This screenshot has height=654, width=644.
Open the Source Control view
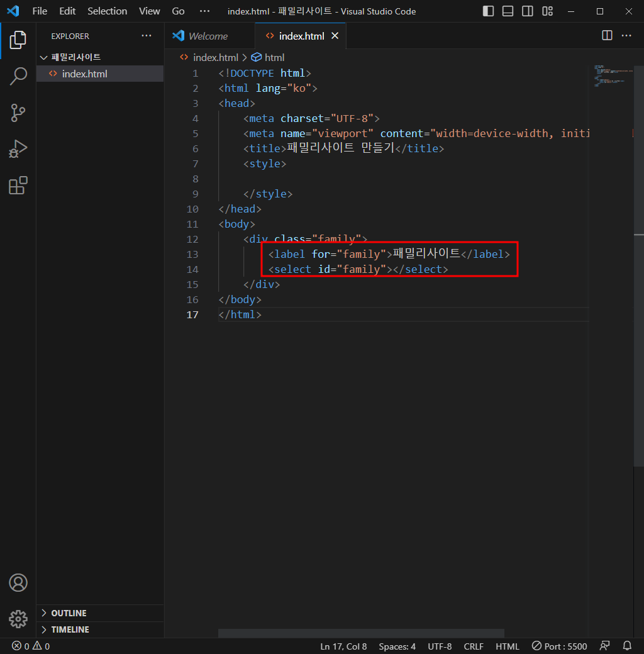tap(18, 113)
